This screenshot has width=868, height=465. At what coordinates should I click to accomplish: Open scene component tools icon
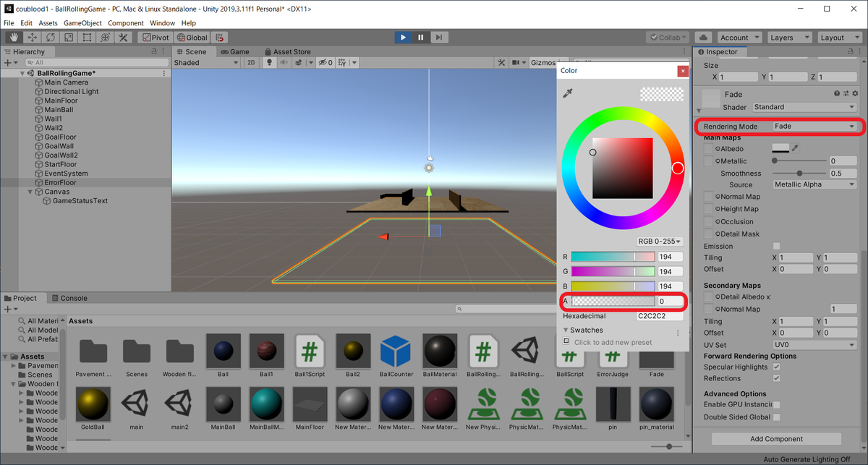(x=501, y=63)
